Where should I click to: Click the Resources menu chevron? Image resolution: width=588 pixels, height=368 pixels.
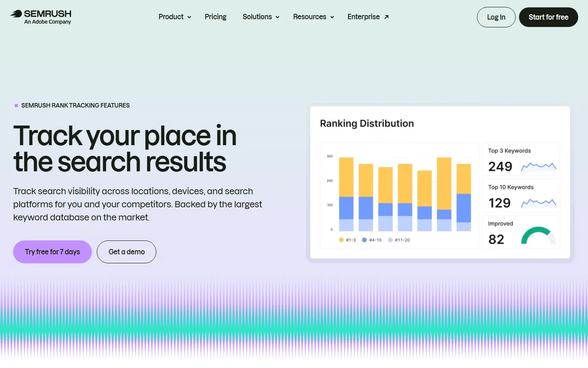coord(332,17)
